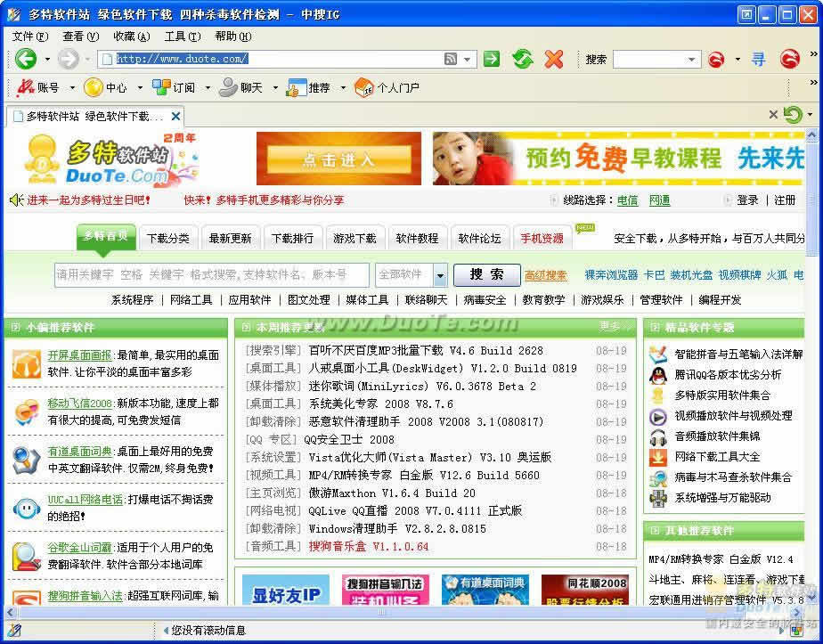
Task: Click the 音频播放软件 headphones icon
Action: click(x=657, y=436)
